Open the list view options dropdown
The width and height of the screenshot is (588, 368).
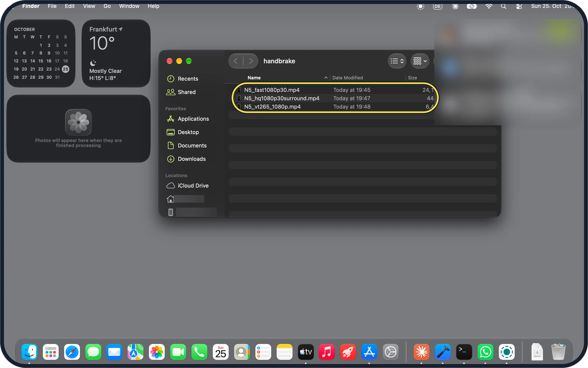coord(397,61)
